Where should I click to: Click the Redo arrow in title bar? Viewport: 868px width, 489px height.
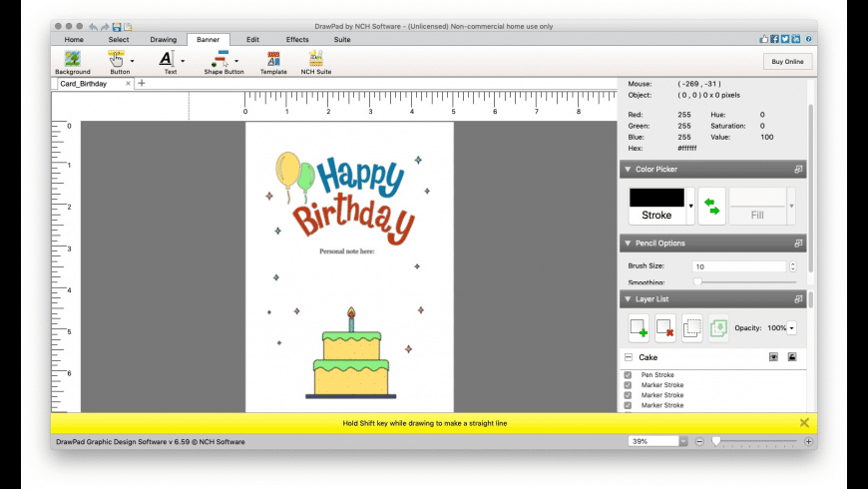coord(105,26)
